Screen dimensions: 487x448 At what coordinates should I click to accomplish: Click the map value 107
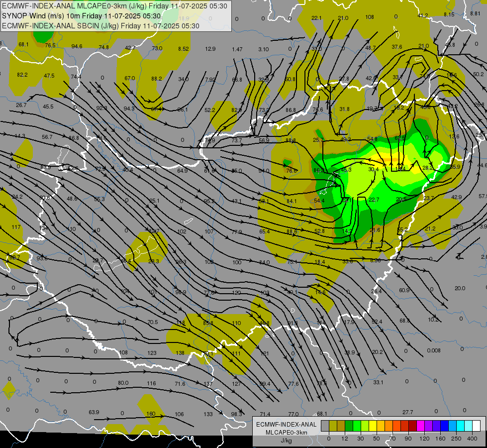209,231
